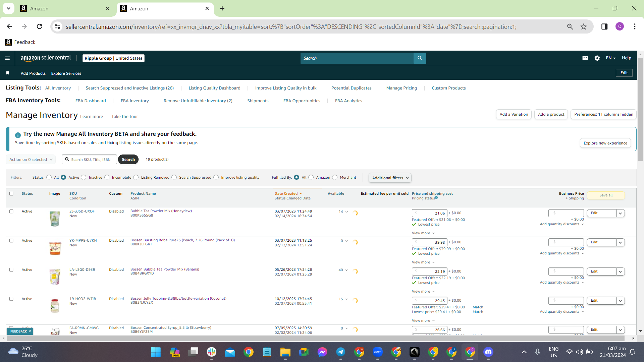Image resolution: width=644 pixels, height=362 pixels.
Task: Open Slack from the taskbar
Action: [211, 352]
